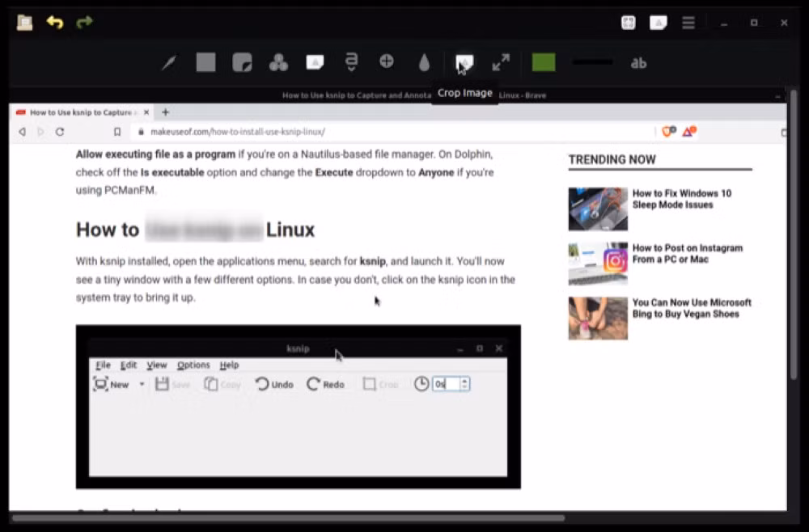This screenshot has width=809, height=532.
Task: Click the Undo button in the ksnip image
Action: tap(274, 384)
